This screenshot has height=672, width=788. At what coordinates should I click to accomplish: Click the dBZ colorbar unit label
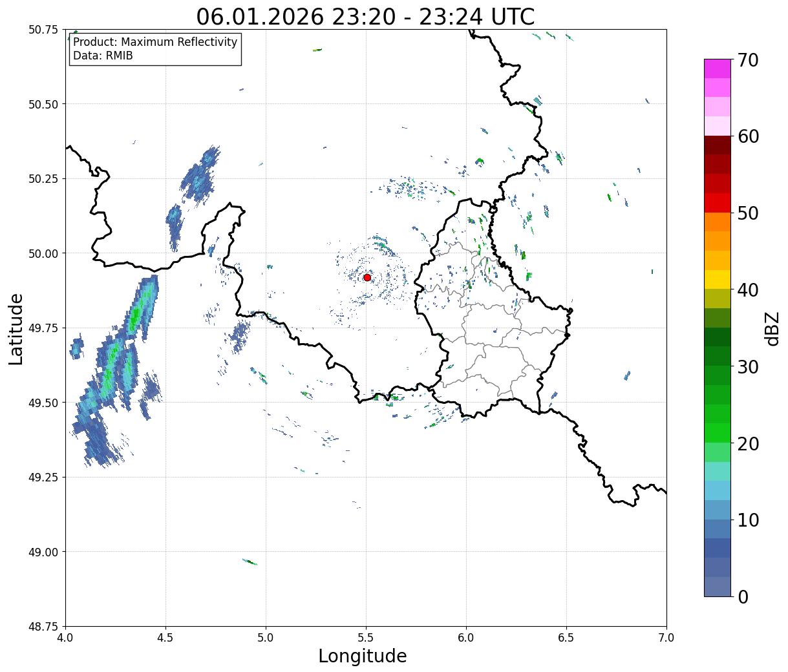(x=772, y=328)
